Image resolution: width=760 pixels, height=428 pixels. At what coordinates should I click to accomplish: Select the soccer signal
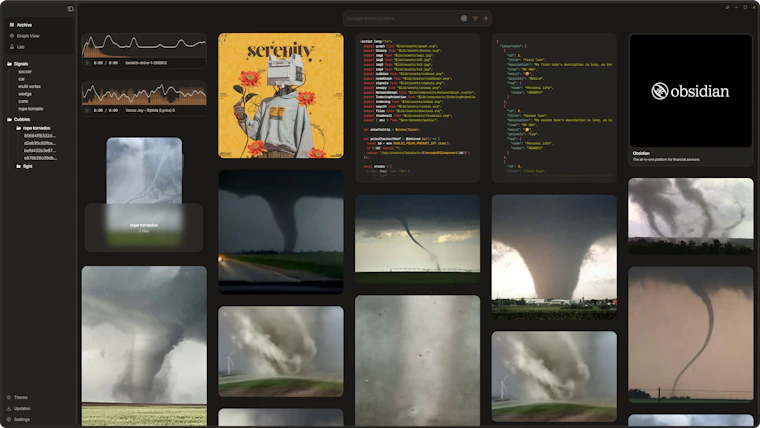25,72
